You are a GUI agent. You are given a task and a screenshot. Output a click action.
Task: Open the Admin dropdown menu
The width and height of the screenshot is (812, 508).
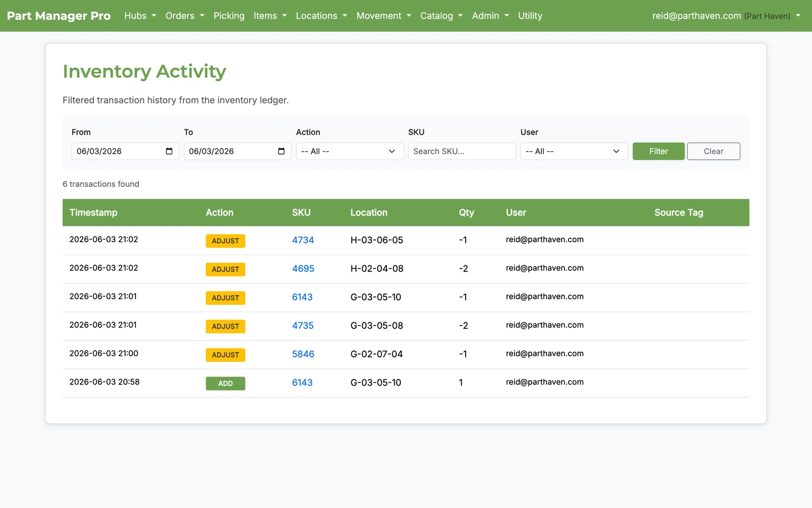pos(491,16)
